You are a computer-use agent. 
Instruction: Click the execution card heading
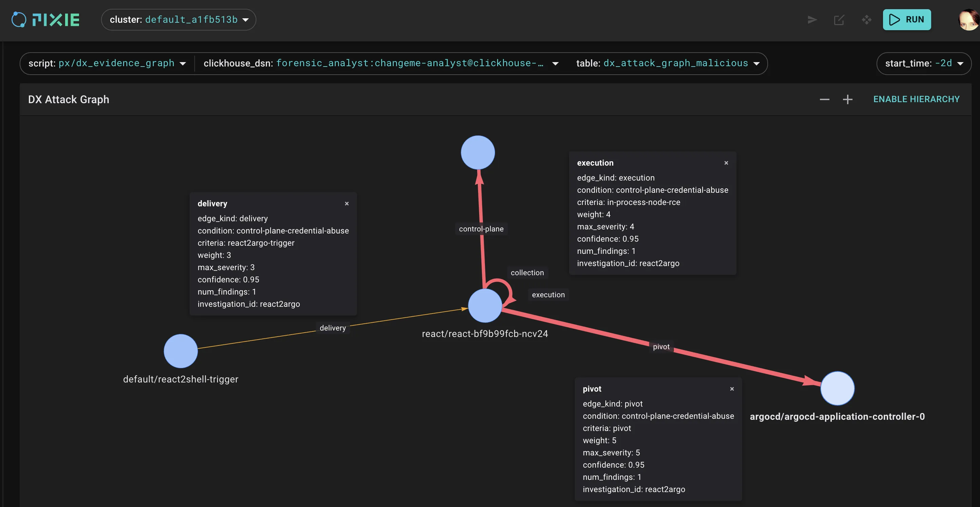coord(595,163)
